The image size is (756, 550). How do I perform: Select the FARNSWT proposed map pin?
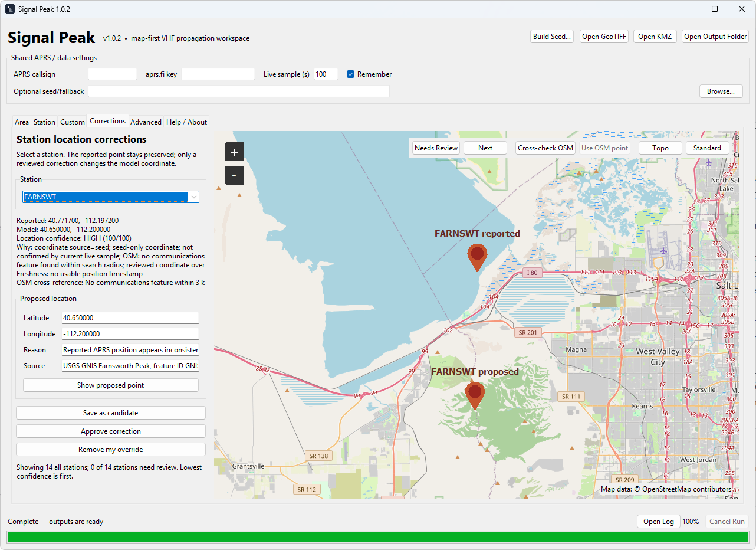point(475,395)
